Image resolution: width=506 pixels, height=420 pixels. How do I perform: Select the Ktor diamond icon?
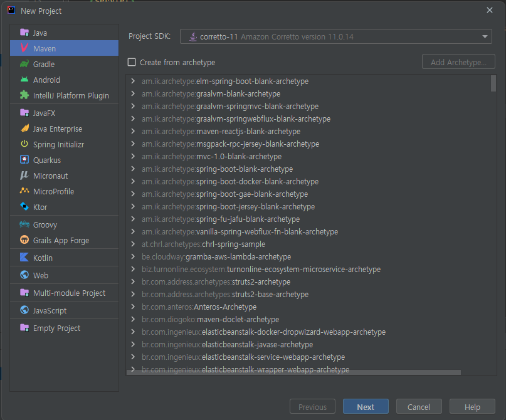click(x=24, y=206)
